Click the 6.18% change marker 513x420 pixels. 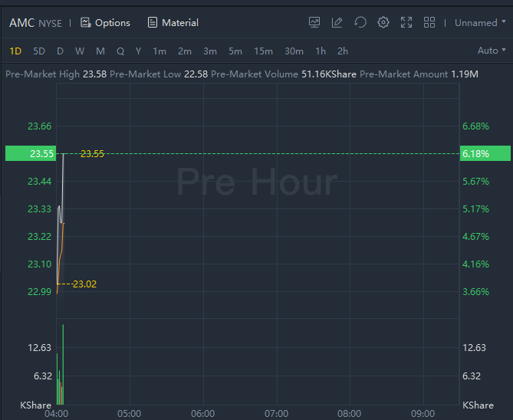(x=475, y=154)
